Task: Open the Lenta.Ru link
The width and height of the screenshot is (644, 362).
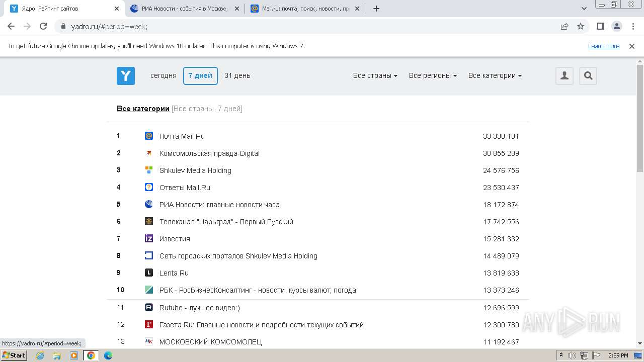Action: pyautogui.click(x=174, y=273)
